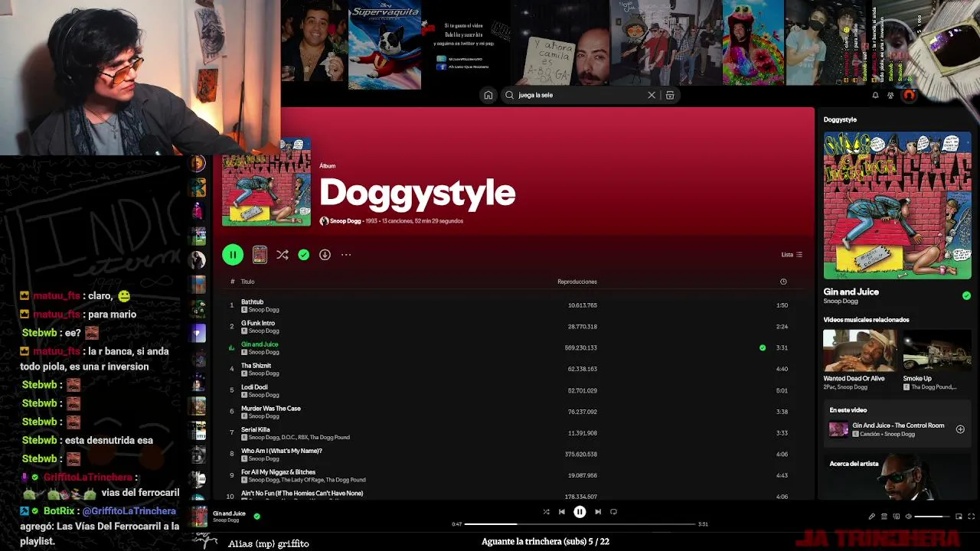Open the notifications bell in the top bar
980x551 pixels.
point(875,96)
